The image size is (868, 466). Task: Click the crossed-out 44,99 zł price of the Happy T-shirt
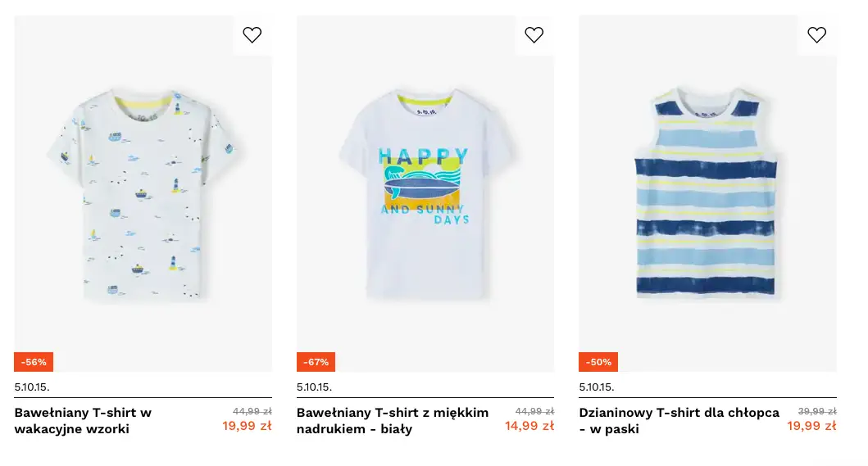coord(534,411)
